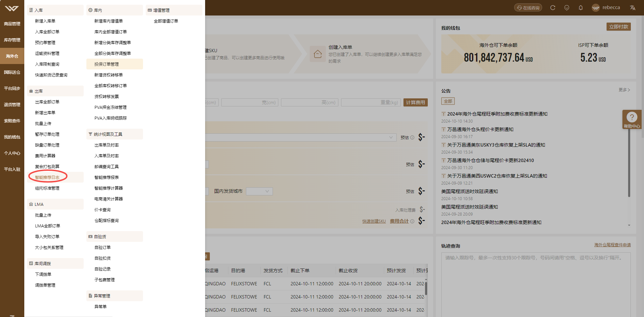The image size is (644, 317).
Task: Select 投保订单管理 menu entry
Action: pyautogui.click(x=115, y=64)
